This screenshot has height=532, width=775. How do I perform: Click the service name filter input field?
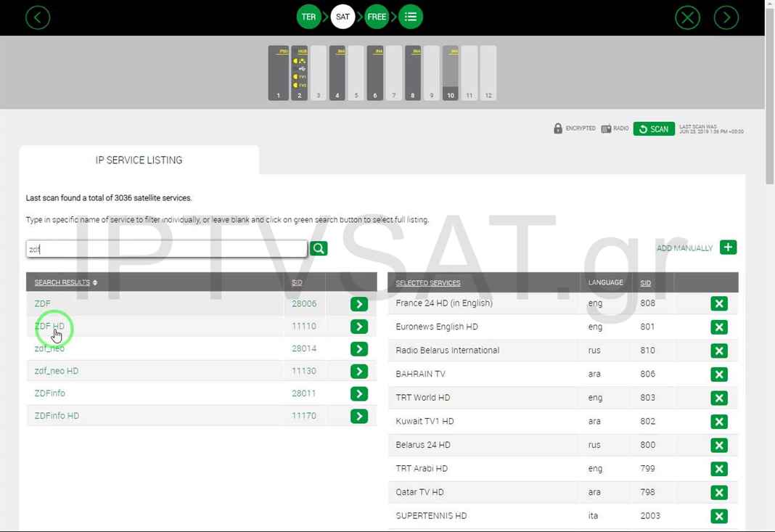coord(166,249)
